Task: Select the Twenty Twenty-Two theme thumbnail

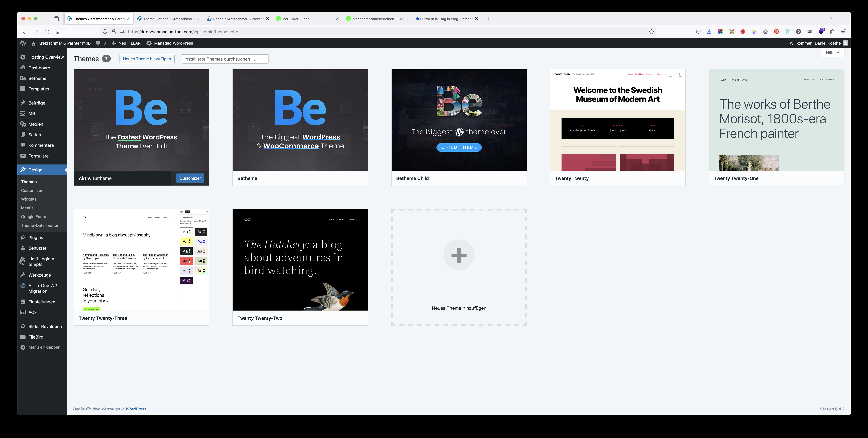Action: (300, 260)
